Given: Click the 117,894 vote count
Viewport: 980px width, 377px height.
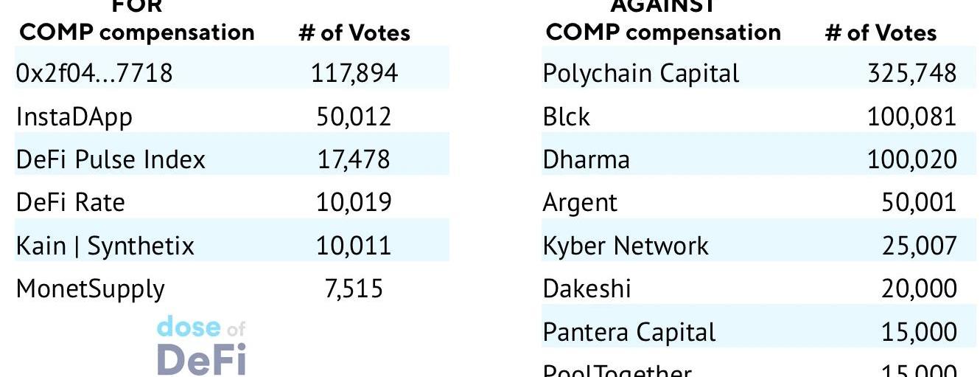Looking at the screenshot, I should (x=354, y=73).
